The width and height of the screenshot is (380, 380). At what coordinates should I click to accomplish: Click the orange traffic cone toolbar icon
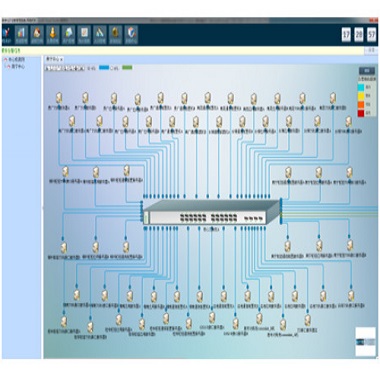point(53,35)
